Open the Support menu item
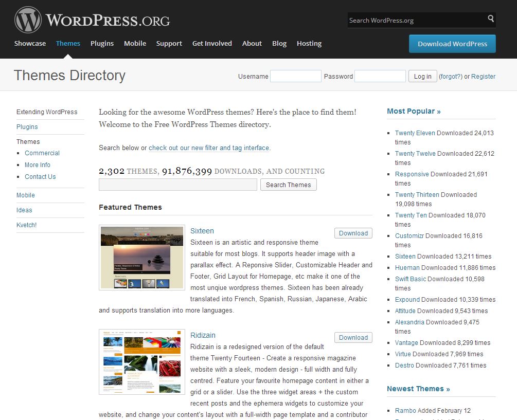Screen dimensions: 517x420 pos(169,44)
